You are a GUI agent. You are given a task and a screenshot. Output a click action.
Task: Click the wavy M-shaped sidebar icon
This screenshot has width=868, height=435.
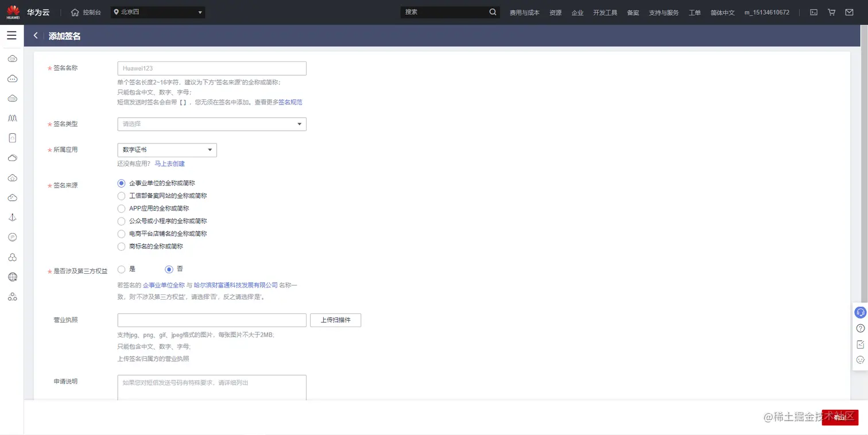pos(12,118)
